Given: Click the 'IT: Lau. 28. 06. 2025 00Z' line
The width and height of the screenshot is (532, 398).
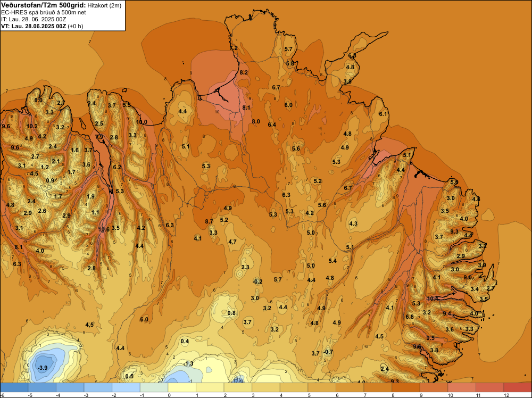Looking at the screenshot, I should 34,19.
